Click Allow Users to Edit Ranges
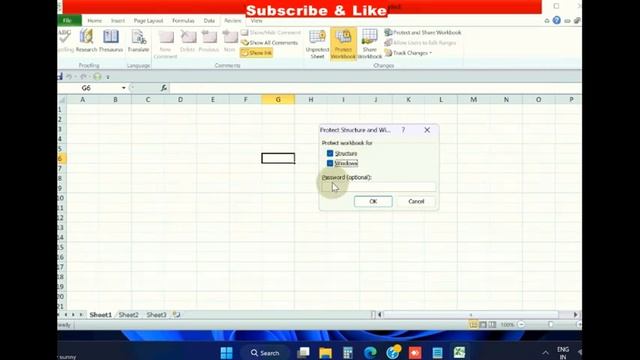 click(x=420, y=42)
